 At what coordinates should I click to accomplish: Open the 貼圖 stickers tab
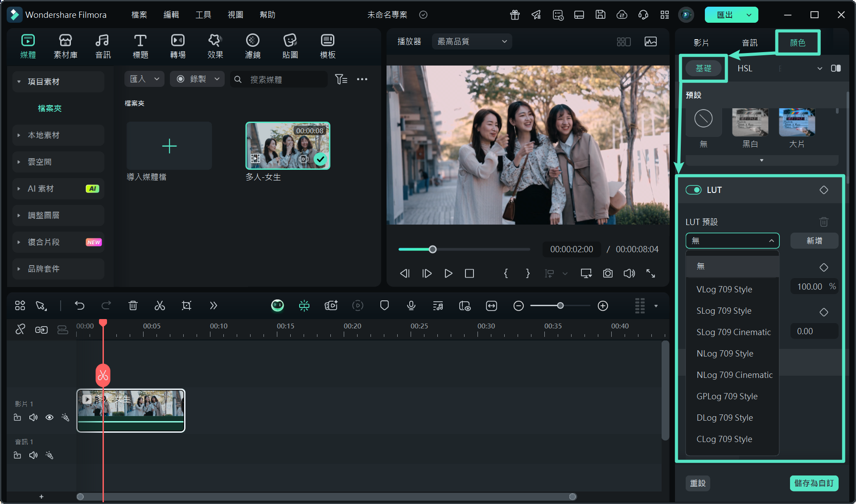coord(290,46)
